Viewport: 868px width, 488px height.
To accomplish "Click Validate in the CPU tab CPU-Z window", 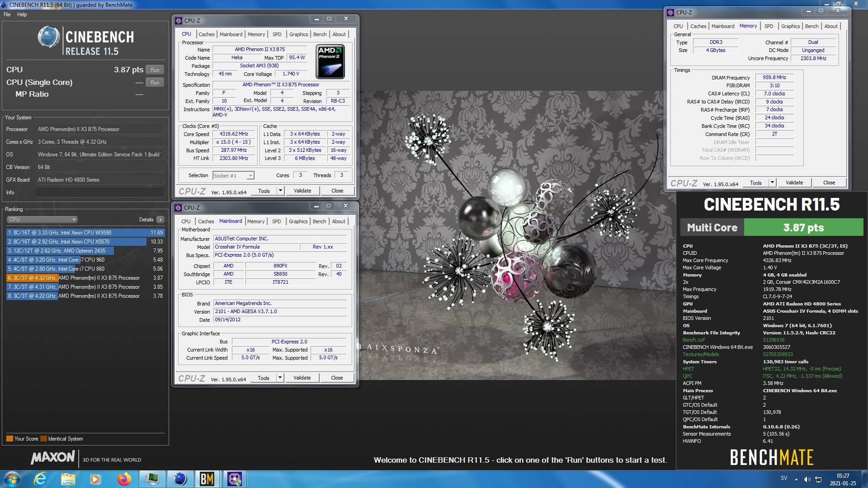I will tap(302, 191).
